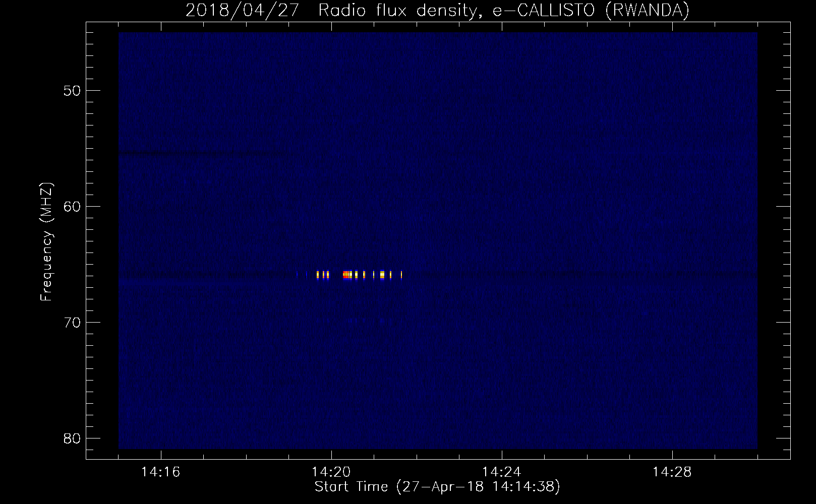Select the 14:20 time tick label
This screenshot has width=816, height=504.
[x=331, y=472]
